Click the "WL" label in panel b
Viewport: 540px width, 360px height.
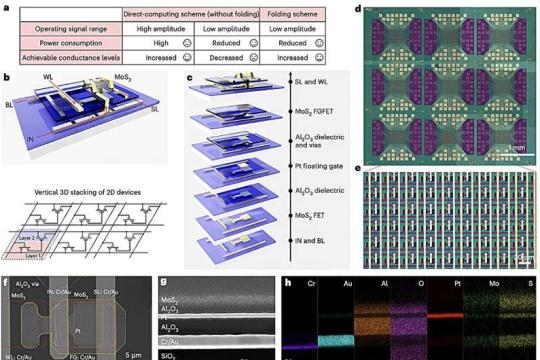[x=48, y=76]
